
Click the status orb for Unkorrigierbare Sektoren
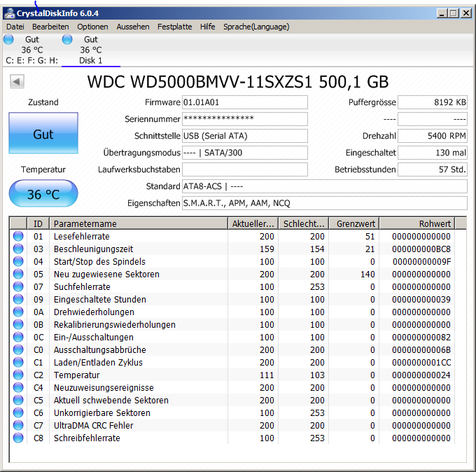pyautogui.click(x=18, y=412)
